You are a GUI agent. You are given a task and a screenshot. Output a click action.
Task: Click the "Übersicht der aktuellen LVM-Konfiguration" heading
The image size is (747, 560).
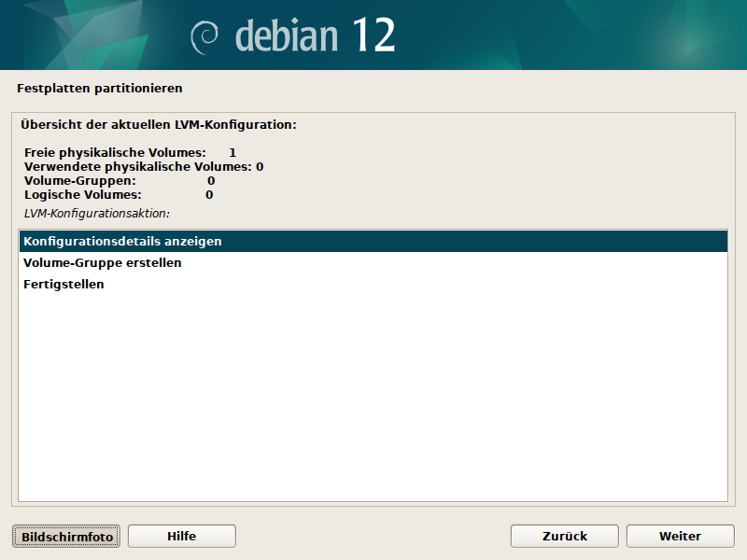(x=159, y=124)
